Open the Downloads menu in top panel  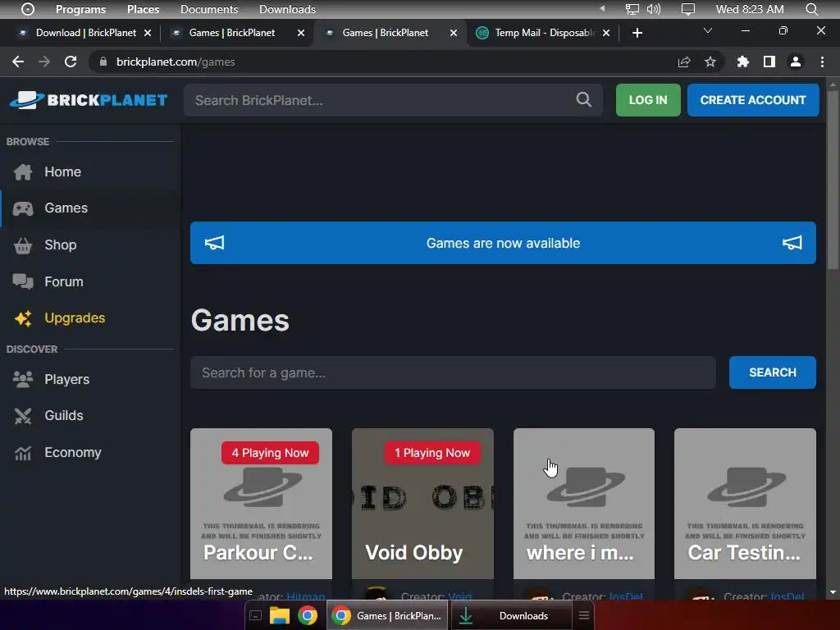pos(287,9)
